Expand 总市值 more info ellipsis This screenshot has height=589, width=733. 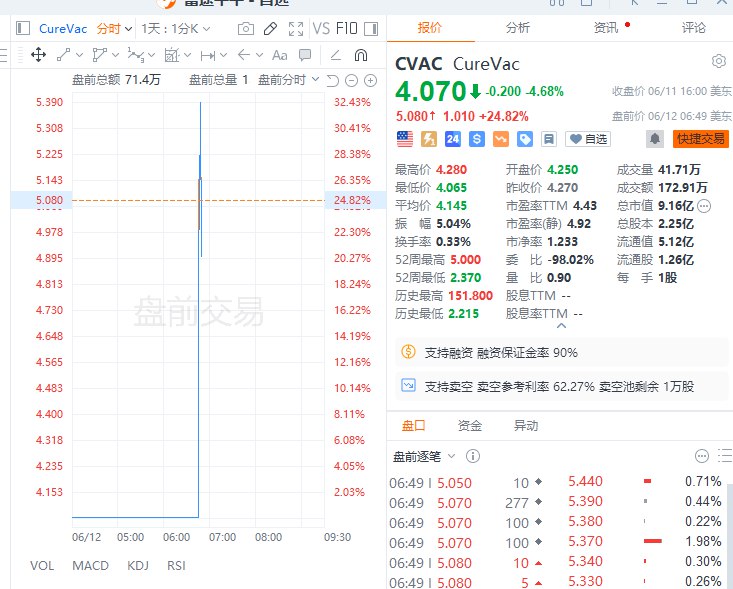(x=704, y=206)
